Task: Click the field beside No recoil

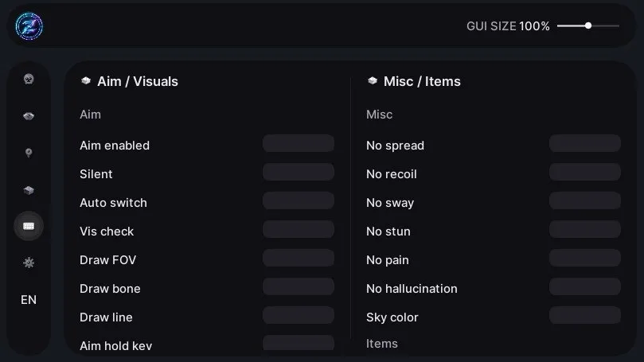Action: tap(585, 173)
